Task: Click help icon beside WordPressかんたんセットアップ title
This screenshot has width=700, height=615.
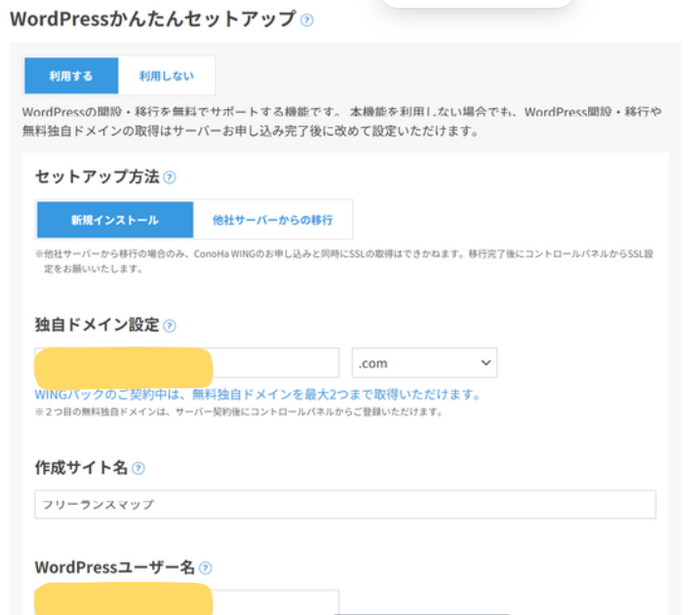Action: (x=307, y=19)
